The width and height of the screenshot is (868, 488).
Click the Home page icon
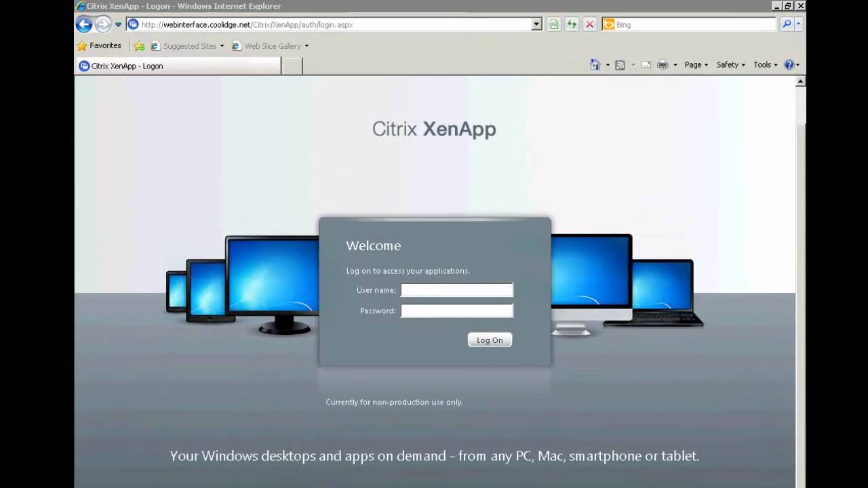click(x=595, y=64)
